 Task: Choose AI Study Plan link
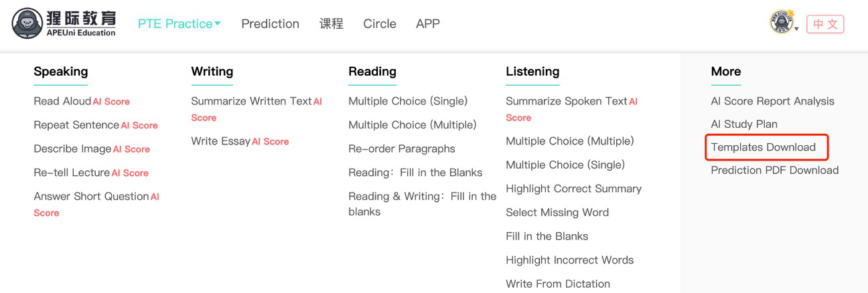coord(744,124)
